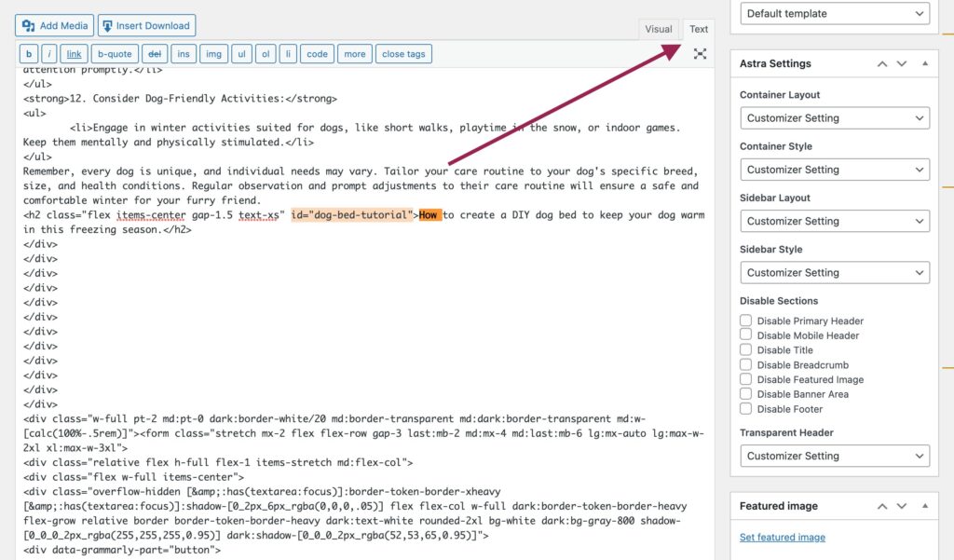This screenshot has width=954, height=560.
Task: Click the Insert Download button
Action: 146,25
